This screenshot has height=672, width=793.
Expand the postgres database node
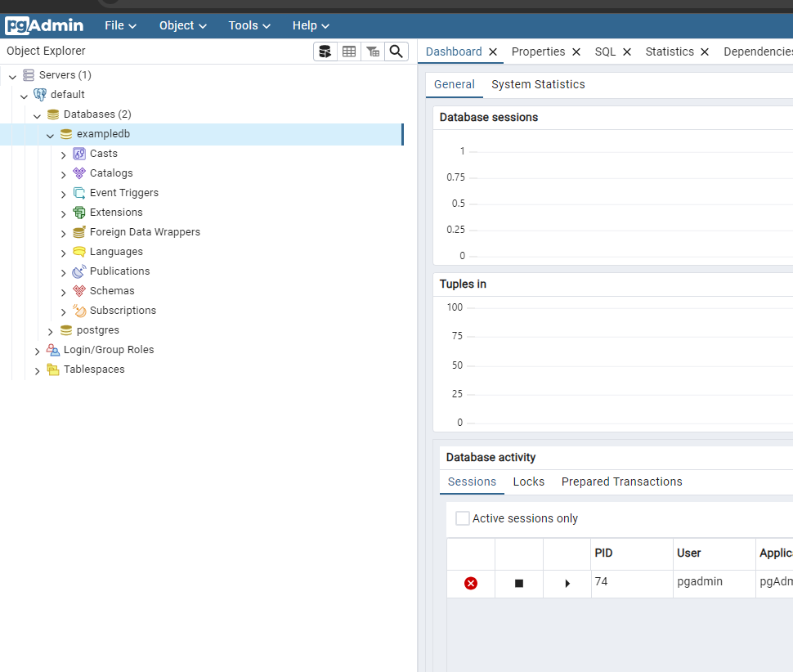pyautogui.click(x=51, y=331)
